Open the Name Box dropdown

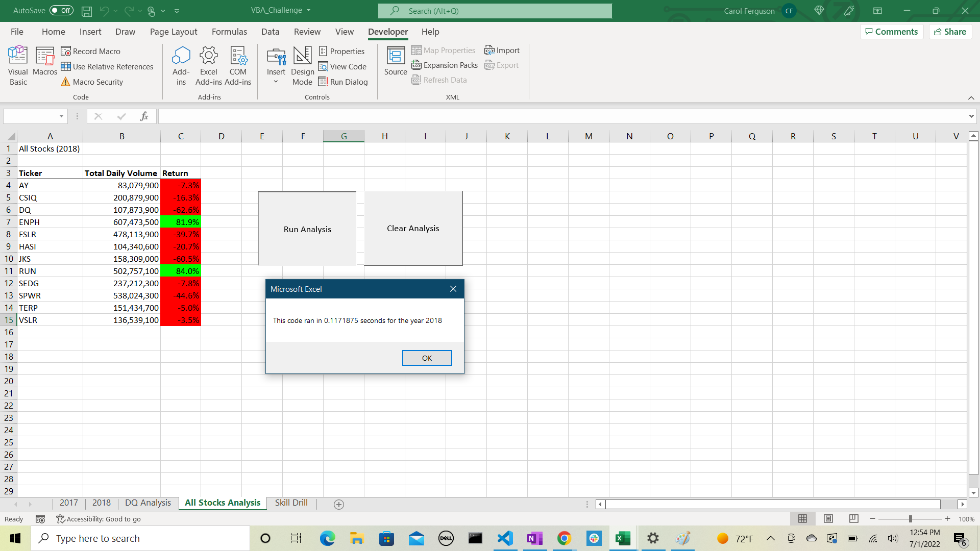[x=61, y=116]
